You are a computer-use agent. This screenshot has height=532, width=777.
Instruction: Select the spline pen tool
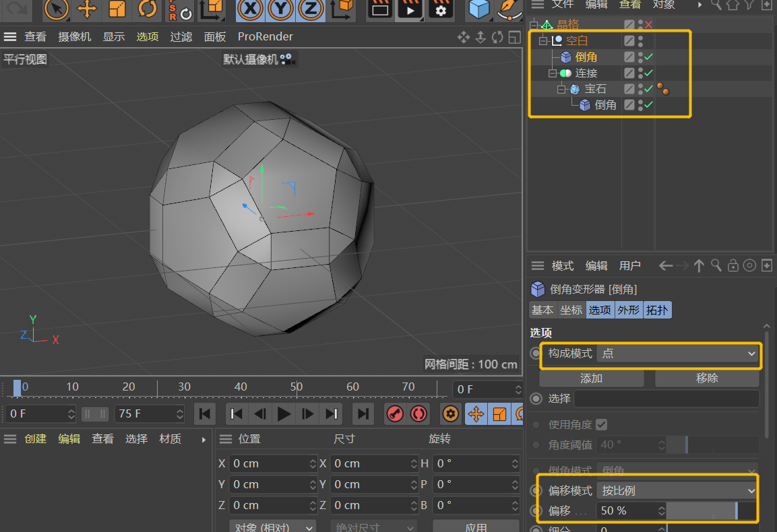[509, 9]
